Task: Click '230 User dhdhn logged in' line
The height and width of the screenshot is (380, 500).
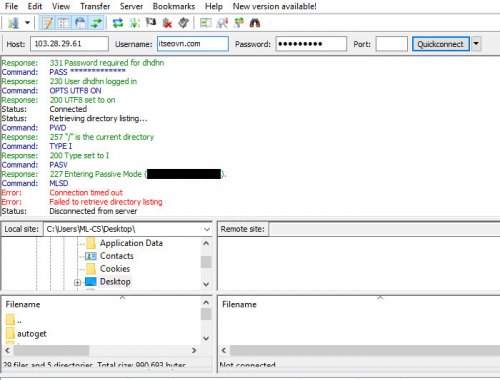Action: (93, 81)
